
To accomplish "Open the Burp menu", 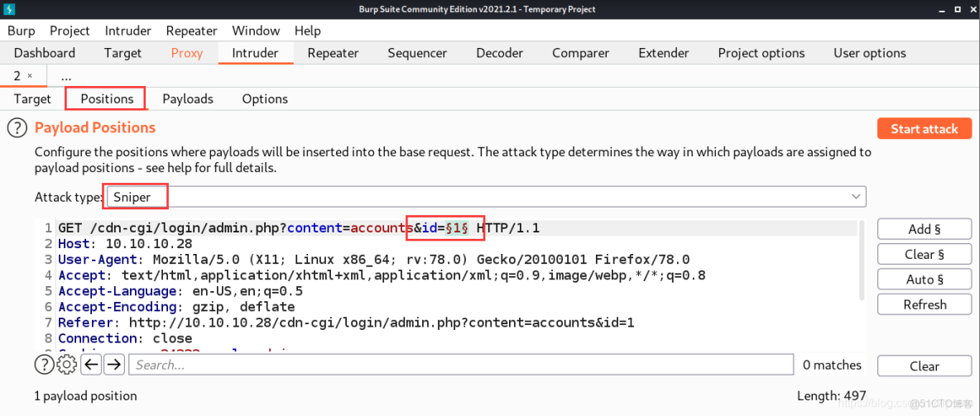I will tap(22, 31).
